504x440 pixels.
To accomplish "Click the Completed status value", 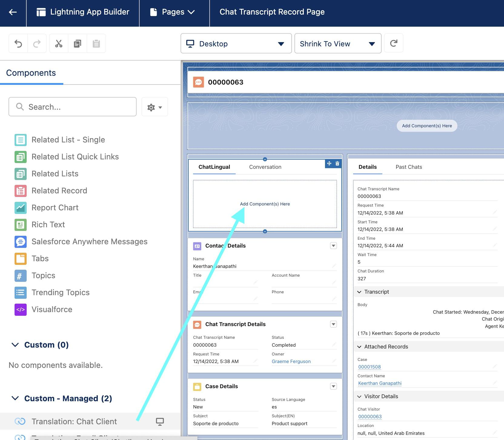I will tap(284, 345).
